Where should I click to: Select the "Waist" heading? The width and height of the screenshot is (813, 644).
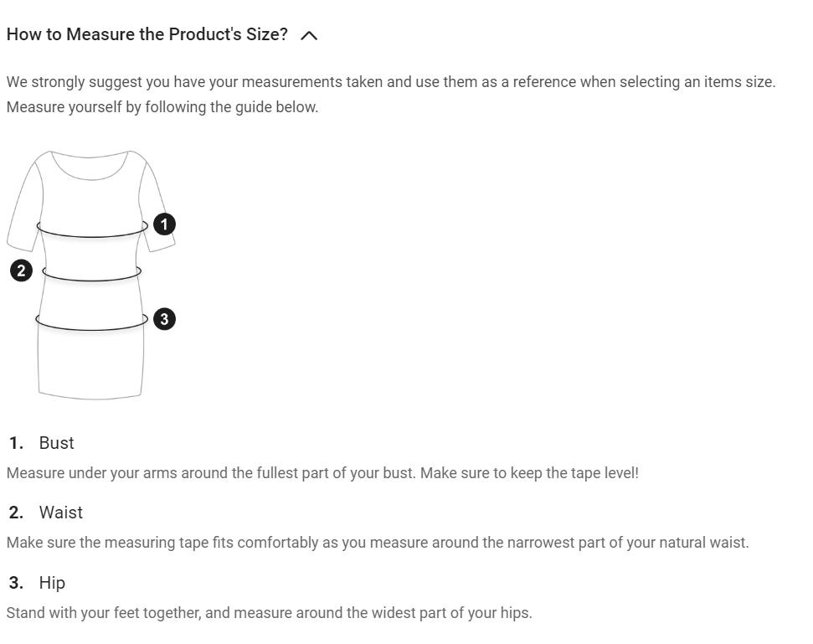click(60, 513)
